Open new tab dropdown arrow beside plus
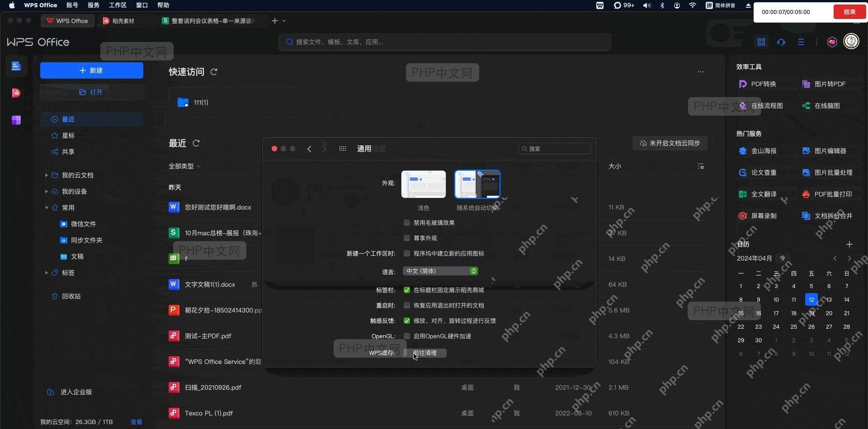Viewport: 868px width, 429px height. pyautogui.click(x=284, y=21)
